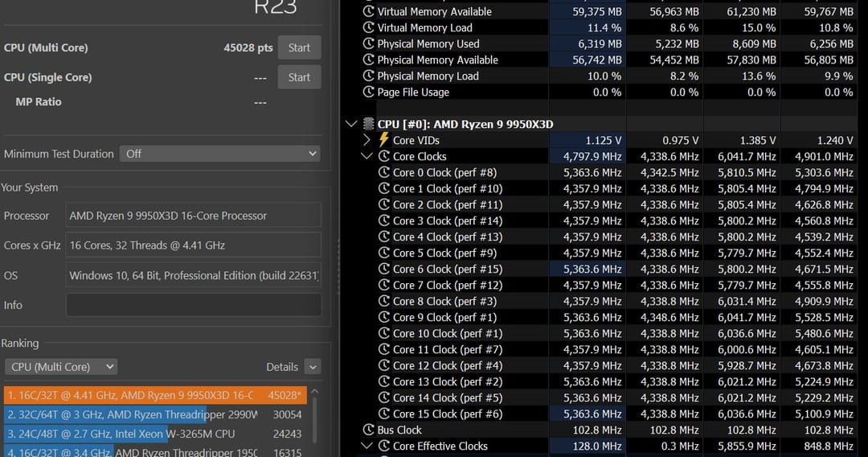This screenshot has height=457, width=868.
Task: Click the Core 12 Clock icon
Action: pyautogui.click(x=383, y=365)
